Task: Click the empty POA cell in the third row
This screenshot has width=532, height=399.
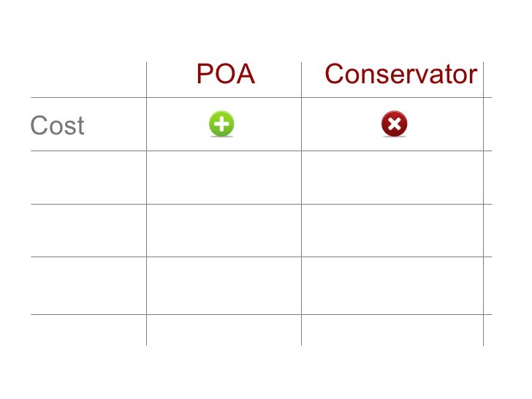Action: pyautogui.click(x=224, y=230)
